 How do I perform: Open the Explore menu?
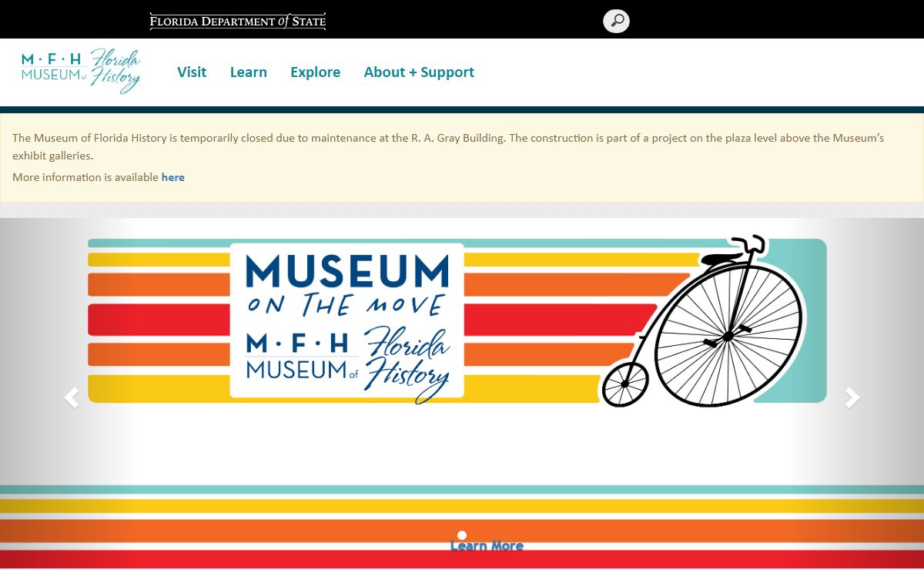coord(316,72)
